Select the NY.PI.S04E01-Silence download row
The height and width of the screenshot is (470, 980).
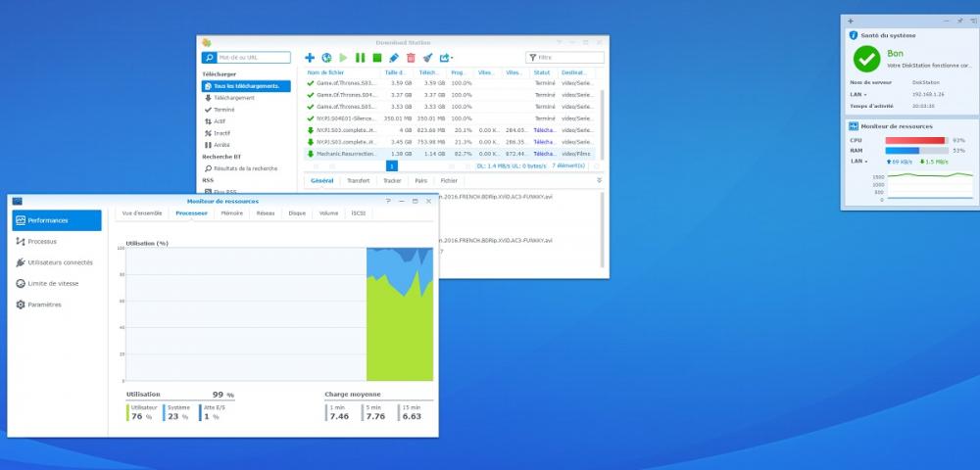point(450,117)
